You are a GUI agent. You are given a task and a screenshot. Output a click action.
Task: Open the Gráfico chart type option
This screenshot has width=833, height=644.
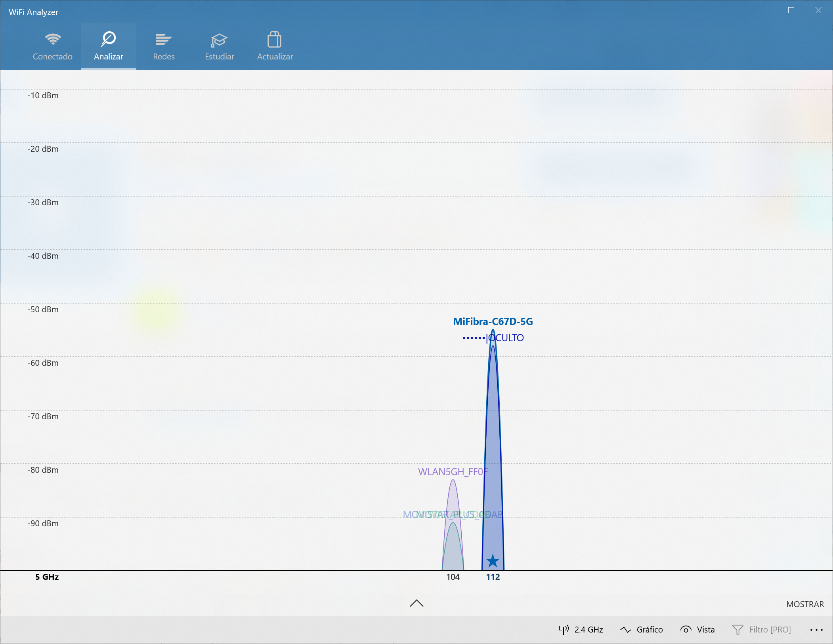pos(642,629)
